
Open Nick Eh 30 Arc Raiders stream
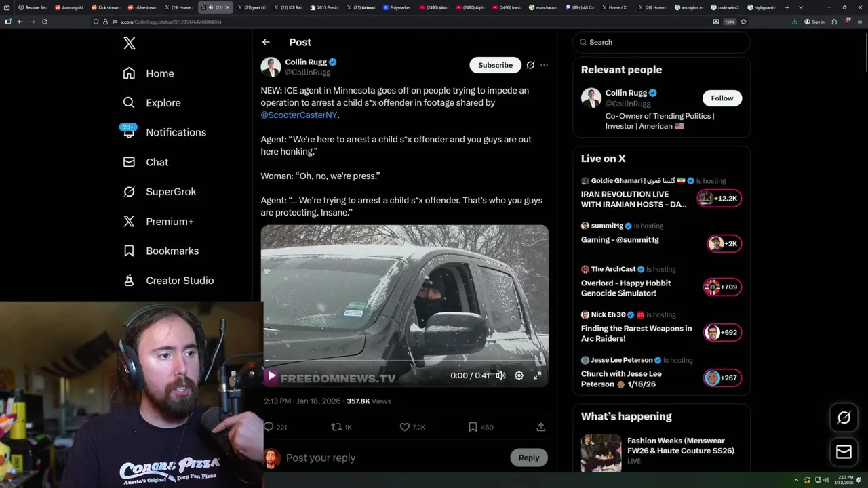[x=636, y=333]
